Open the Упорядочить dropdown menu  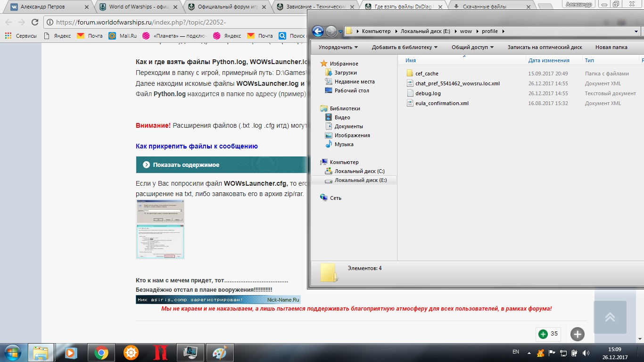(x=338, y=47)
